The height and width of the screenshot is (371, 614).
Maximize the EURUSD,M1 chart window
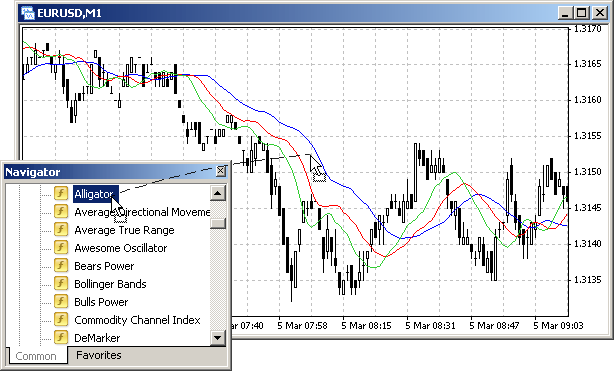582,13
